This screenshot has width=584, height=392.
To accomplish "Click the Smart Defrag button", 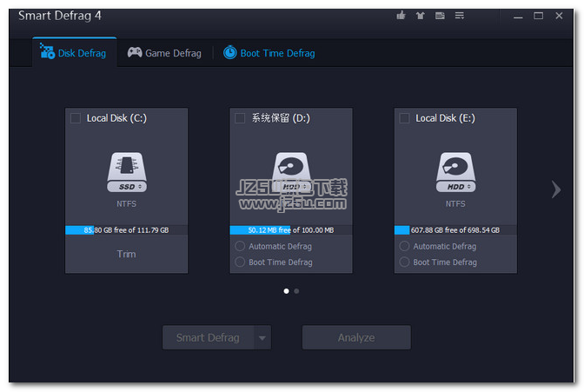I will pos(209,337).
